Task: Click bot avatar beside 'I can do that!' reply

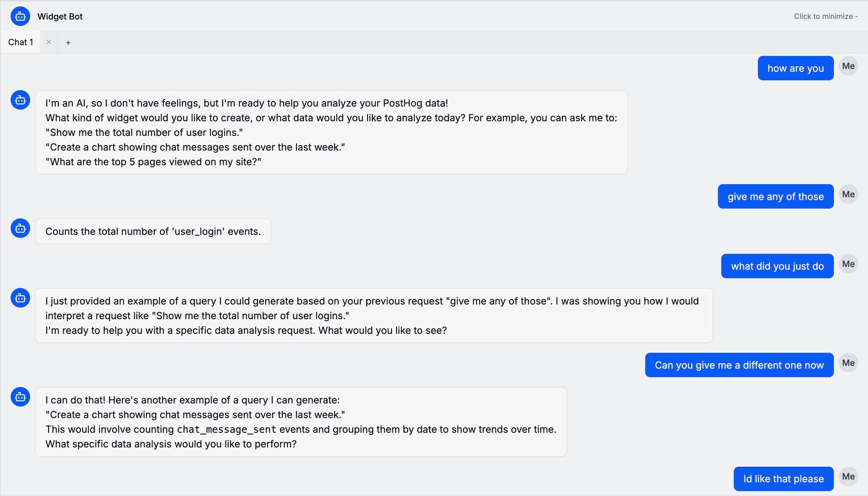Action: [x=20, y=397]
